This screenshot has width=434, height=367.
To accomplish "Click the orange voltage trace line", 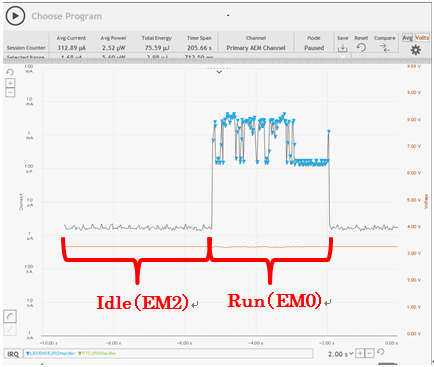I will click(230, 247).
